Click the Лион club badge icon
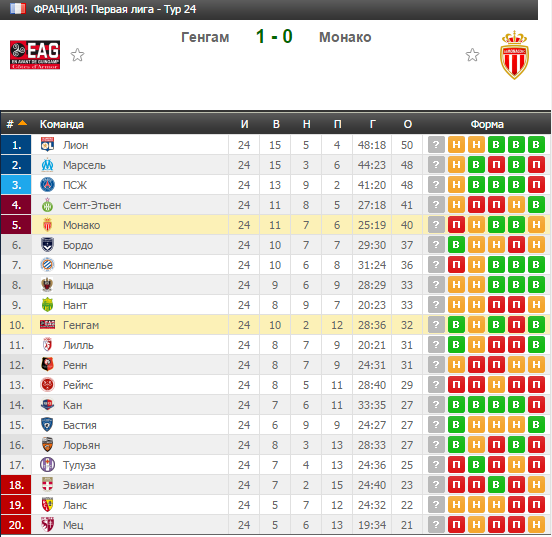The image size is (552, 537). coord(47,145)
